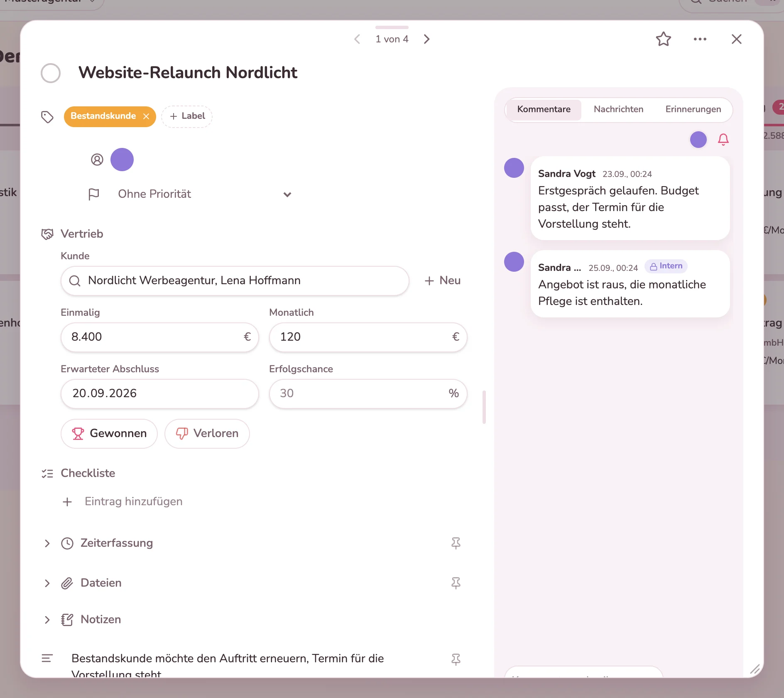Mark the deal as favorite with star

click(663, 39)
